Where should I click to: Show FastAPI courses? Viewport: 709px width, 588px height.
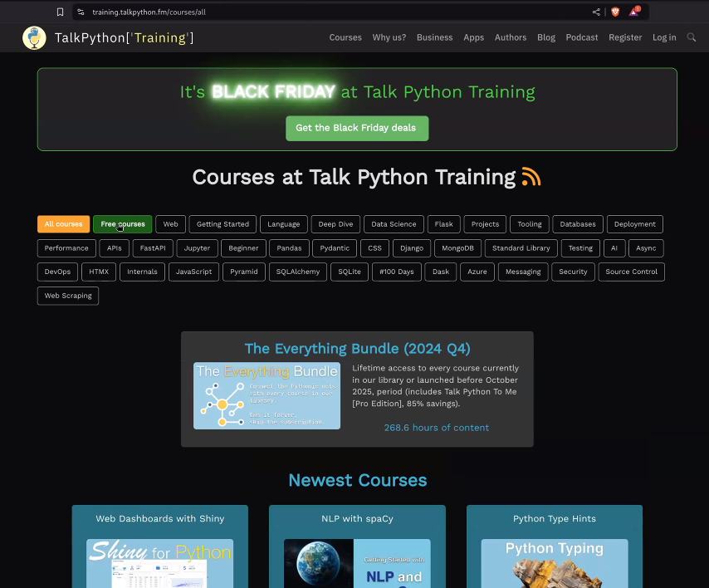[x=153, y=248]
